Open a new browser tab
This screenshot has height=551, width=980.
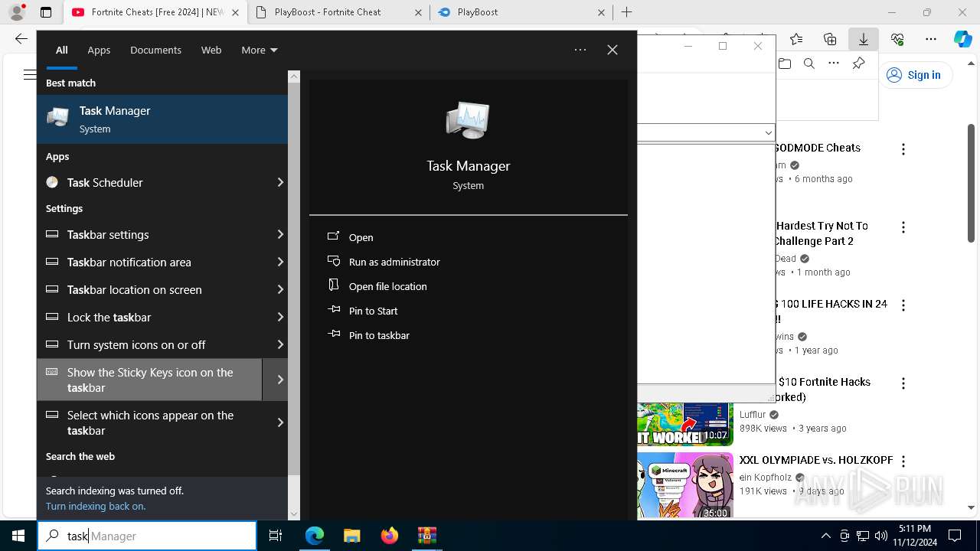pyautogui.click(x=627, y=12)
